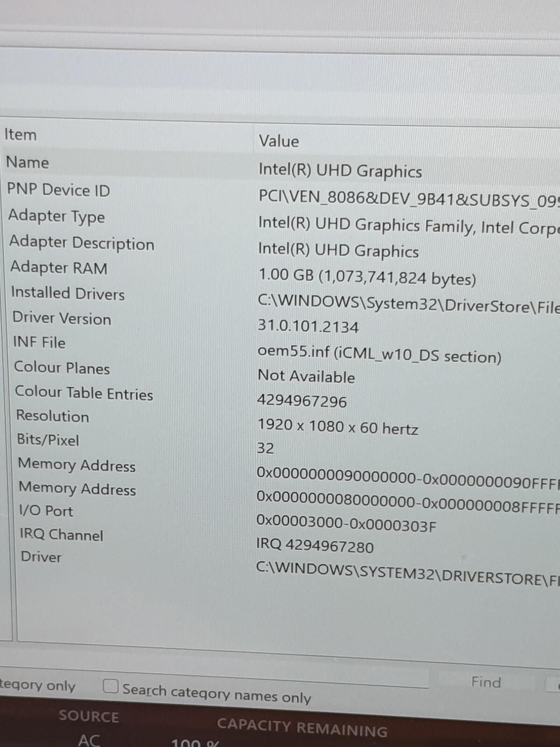Click the I/O port value 0x00003000-0x0000303F

click(x=346, y=524)
